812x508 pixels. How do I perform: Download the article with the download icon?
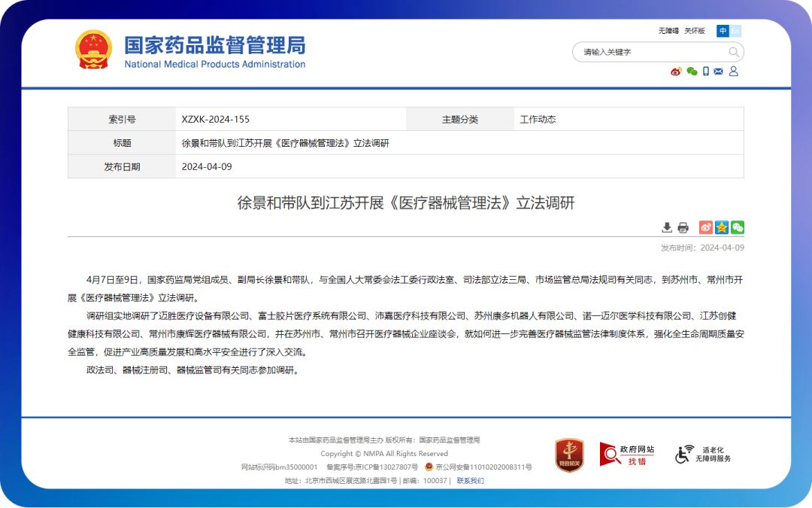coord(667,227)
